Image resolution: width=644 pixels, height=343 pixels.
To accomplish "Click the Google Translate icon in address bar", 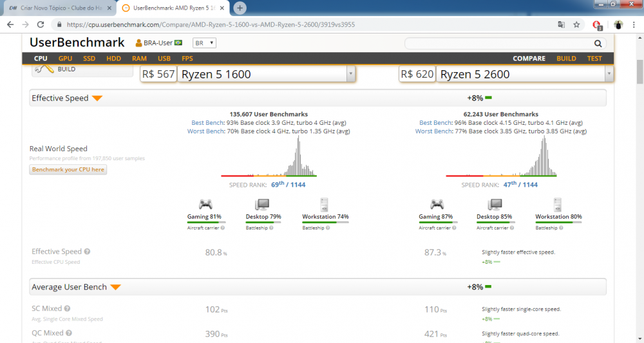I will (562, 24).
